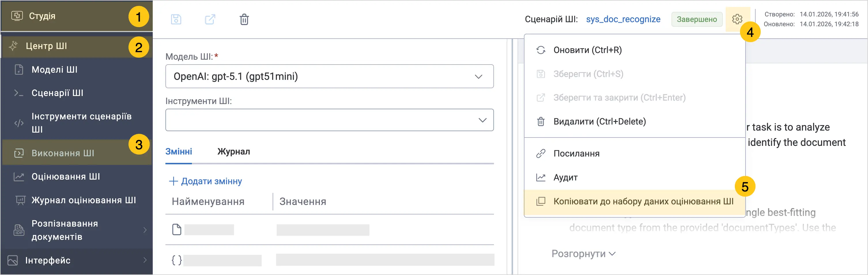The width and height of the screenshot is (868, 275).
Task: Switch to the Журнал tab
Action: [233, 152]
